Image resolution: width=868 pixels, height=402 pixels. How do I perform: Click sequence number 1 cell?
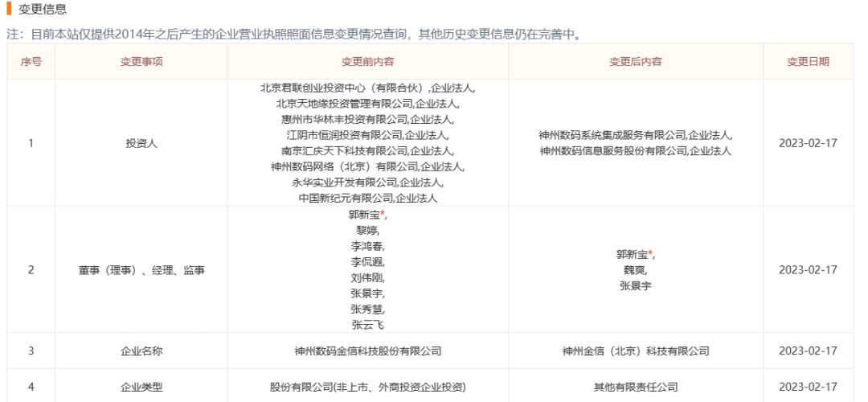[31, 143]
